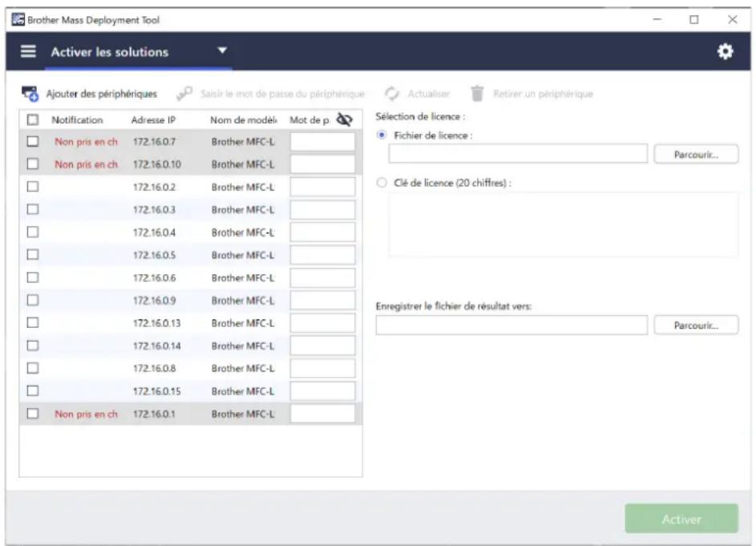The image size is (756, 546).
Task: Click the Actualiser refresh icon
Action: (x=392, y=94)
